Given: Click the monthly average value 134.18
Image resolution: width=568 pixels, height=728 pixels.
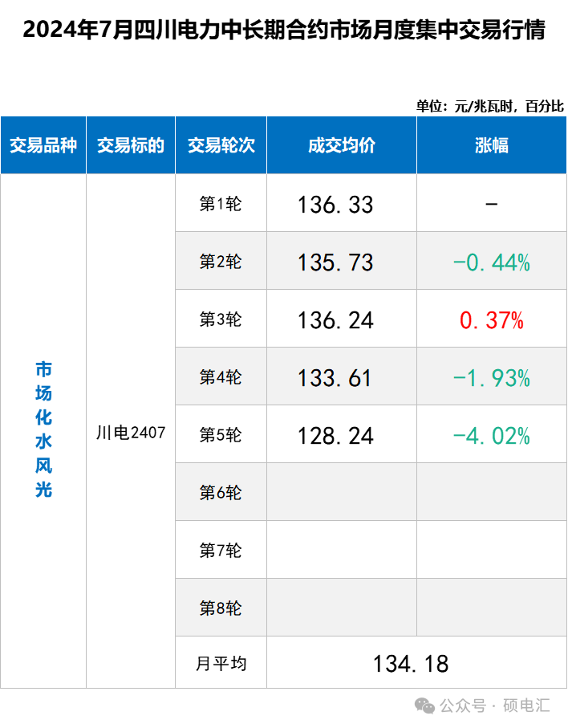Looking at the screenshot, I should 411,664.
